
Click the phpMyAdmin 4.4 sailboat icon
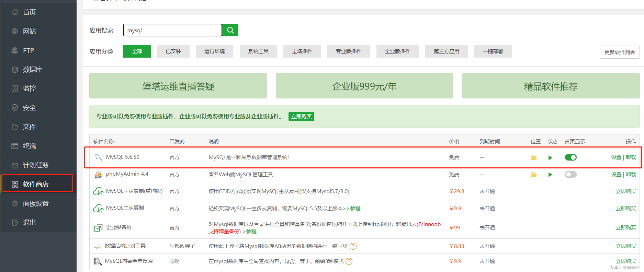click(x=98, y=175)
